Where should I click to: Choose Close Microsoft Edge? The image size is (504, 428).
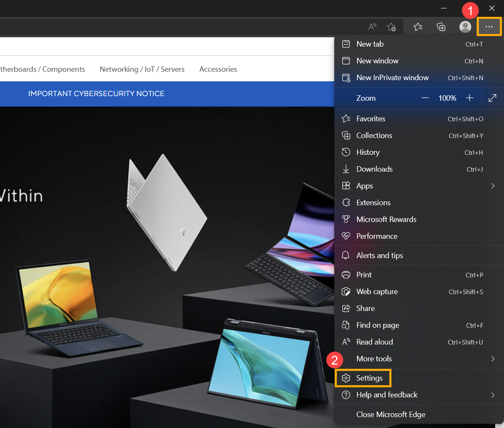419,415
